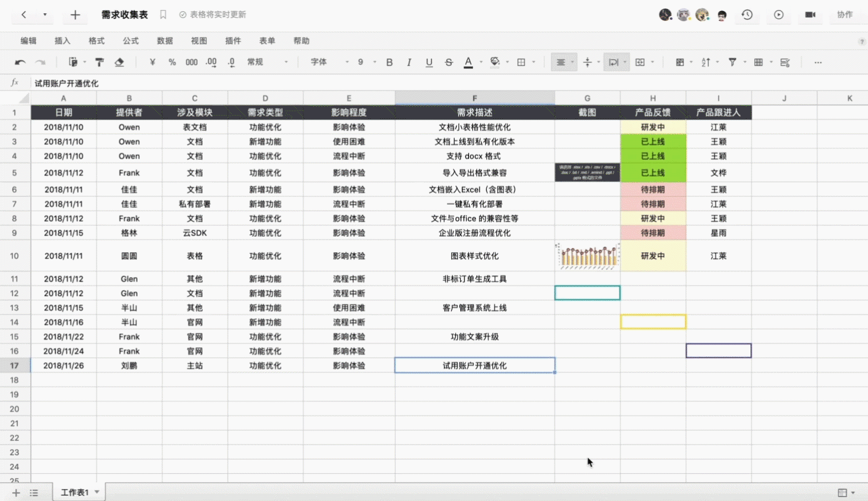The width and height of the screenshot is (868, 501).
Task: Open the 插入 menu
Action: (x=62, y=41)
